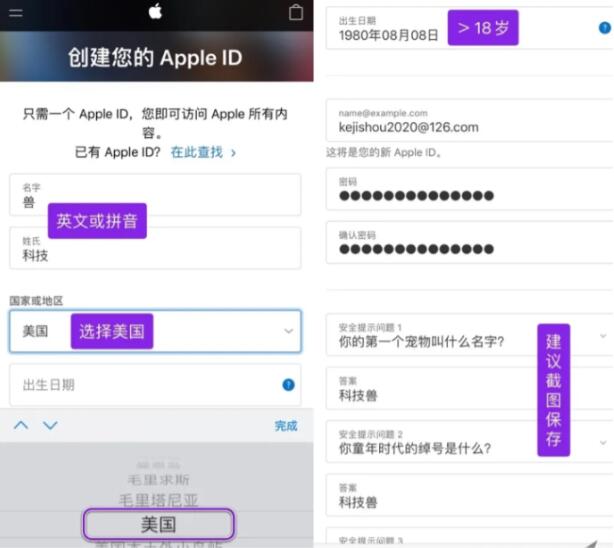
Task: Click the 确认密码 confirm password field
Action: (470, 242)
